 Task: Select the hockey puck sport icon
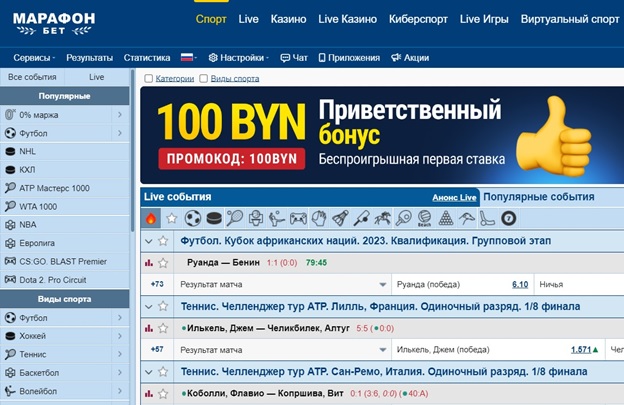pos(214,218)
